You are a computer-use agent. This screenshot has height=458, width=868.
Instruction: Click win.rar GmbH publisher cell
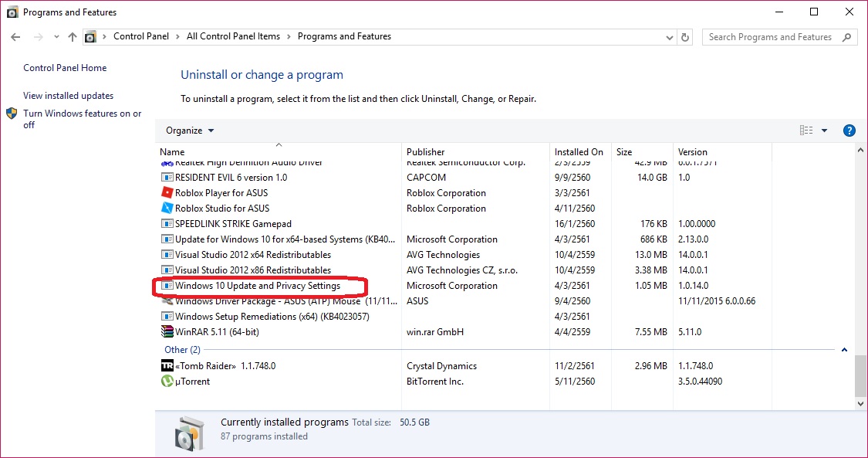tap(435, 333)
